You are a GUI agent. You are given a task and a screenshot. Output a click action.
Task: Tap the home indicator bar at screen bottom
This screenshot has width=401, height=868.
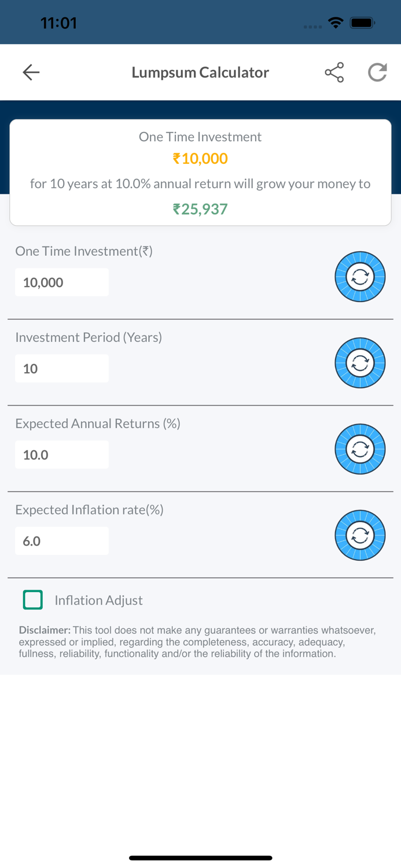click(200, 858)
